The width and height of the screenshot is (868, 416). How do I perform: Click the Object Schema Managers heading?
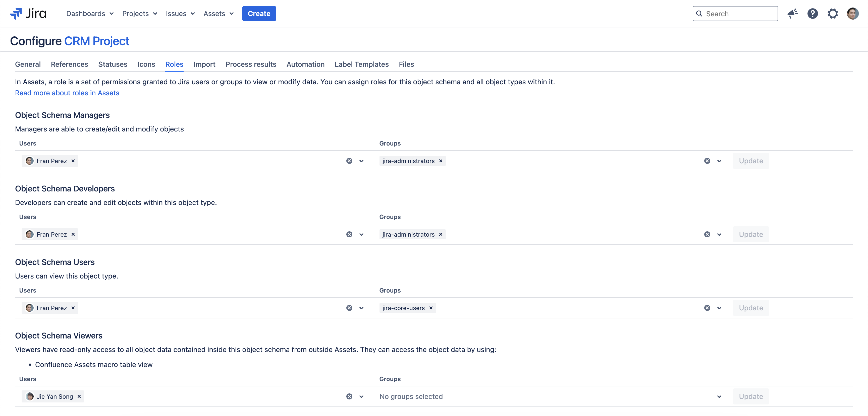coord(62,115)
